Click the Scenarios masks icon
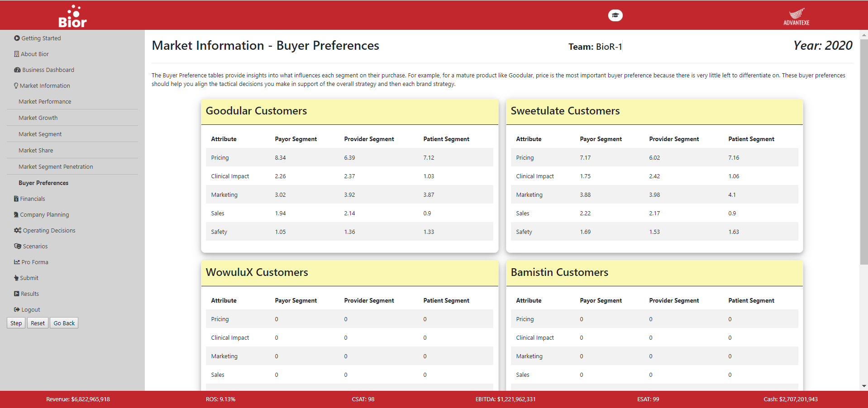Screen dimensions: 868x408 tap(18, 246)
